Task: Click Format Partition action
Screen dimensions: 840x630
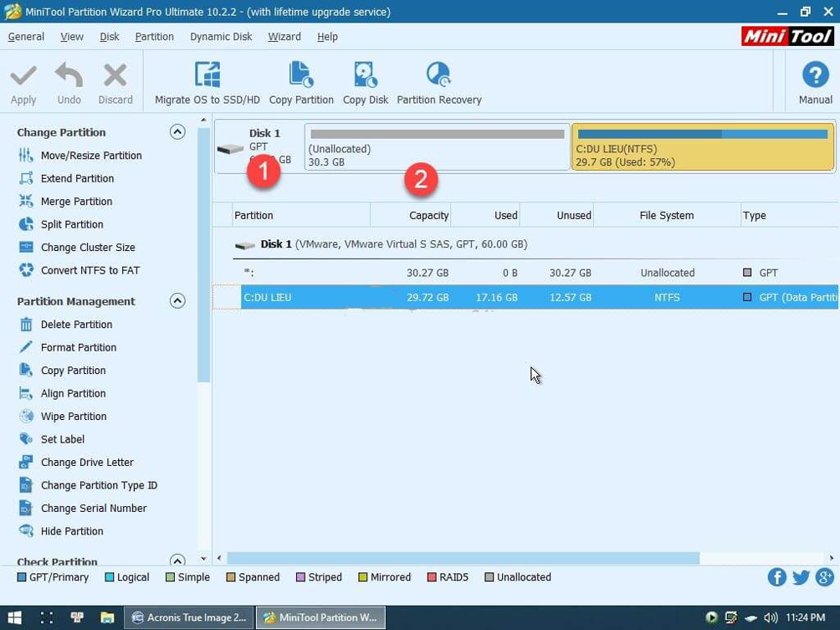Action: coord(78,348)
